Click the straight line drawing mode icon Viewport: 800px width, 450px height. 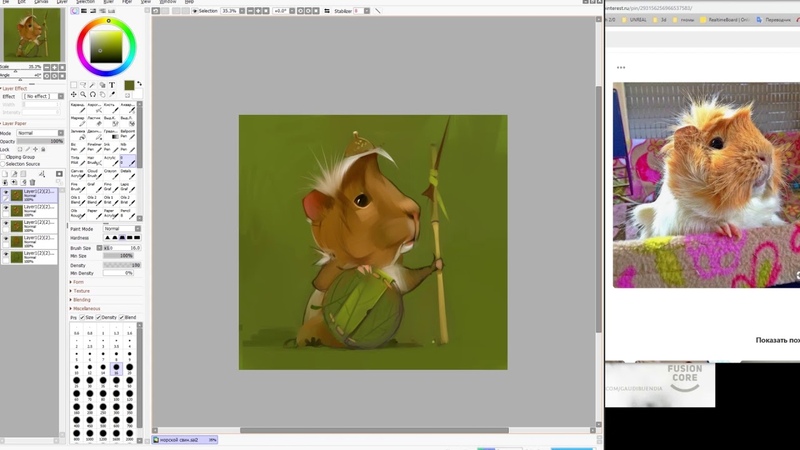[x=378, y=11]
